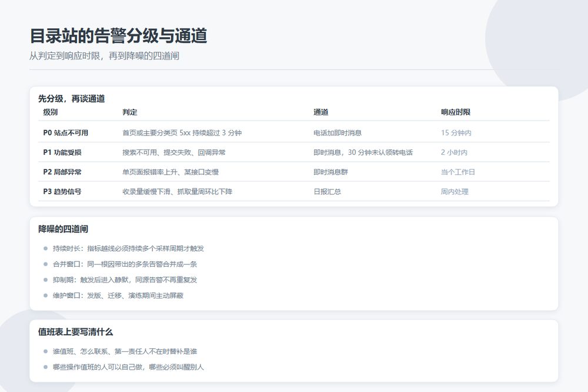
Task: Click the bullet starting with 合并窗口
Action: tap(125, 264)
